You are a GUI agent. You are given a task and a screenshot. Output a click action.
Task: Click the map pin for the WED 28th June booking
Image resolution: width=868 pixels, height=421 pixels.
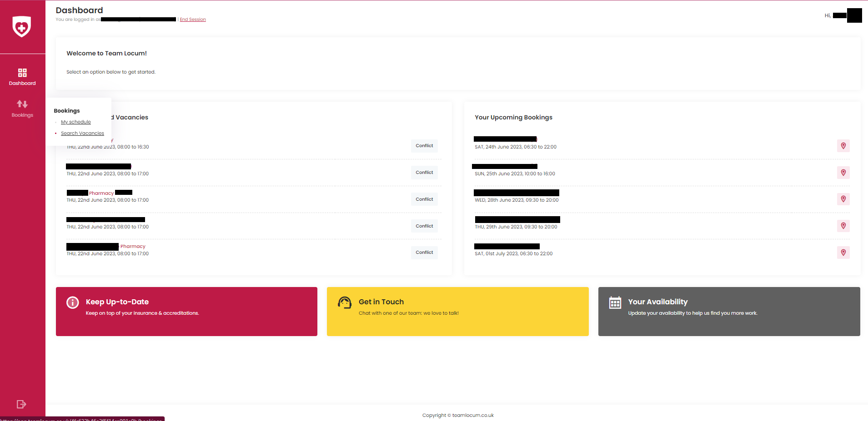(843, 199)
